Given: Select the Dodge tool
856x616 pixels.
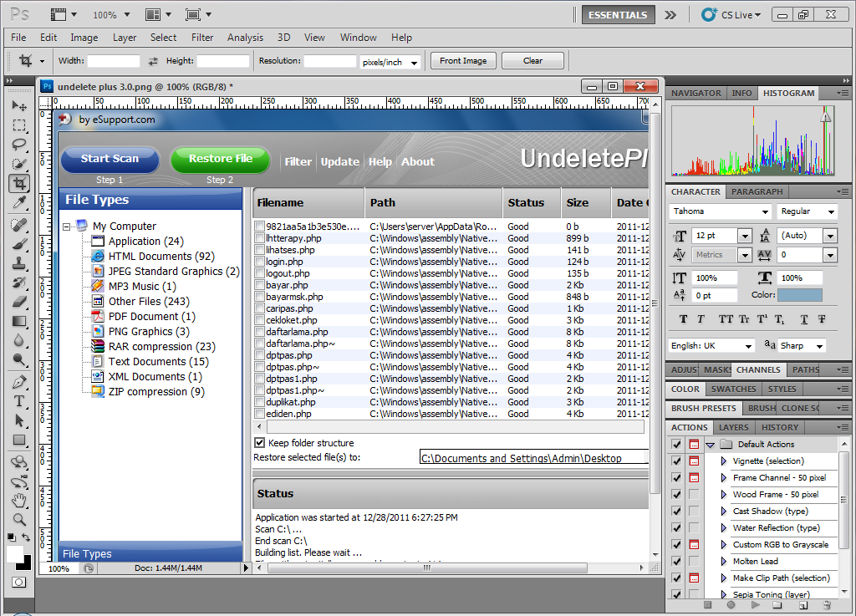Looking at the screenshot, I should [19, 360].
